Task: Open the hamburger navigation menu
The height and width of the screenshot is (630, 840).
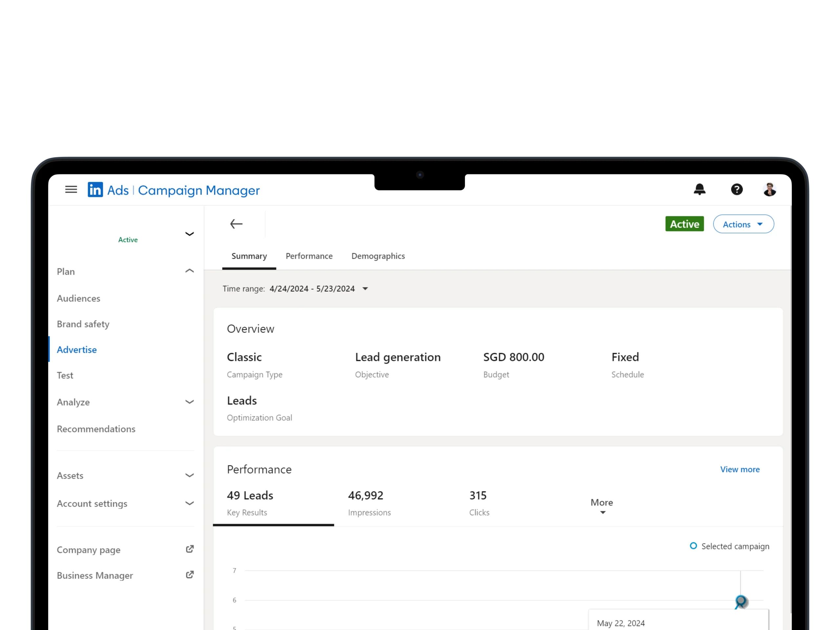Action: coord(71,190)
